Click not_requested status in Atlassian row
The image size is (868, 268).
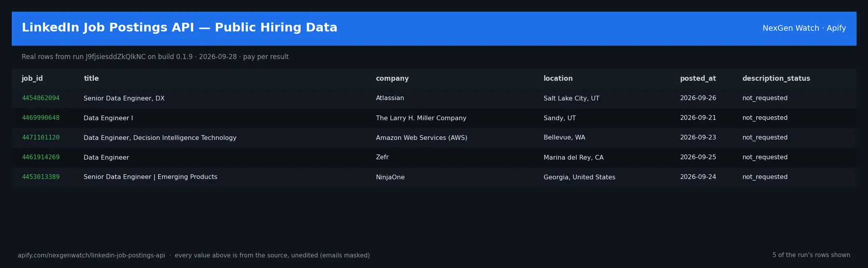click(765, 98)
